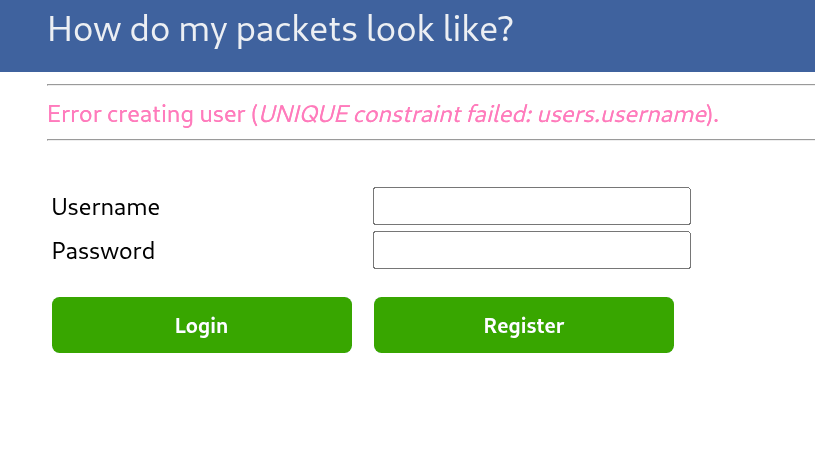This screenshot has height=449, width=815.
Task: Click the 'users.username' part of error
Action: tap(622, 114)
